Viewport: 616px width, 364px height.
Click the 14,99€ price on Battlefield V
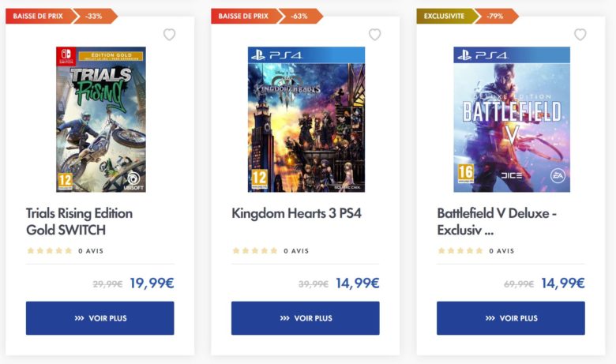pos(562,283)
